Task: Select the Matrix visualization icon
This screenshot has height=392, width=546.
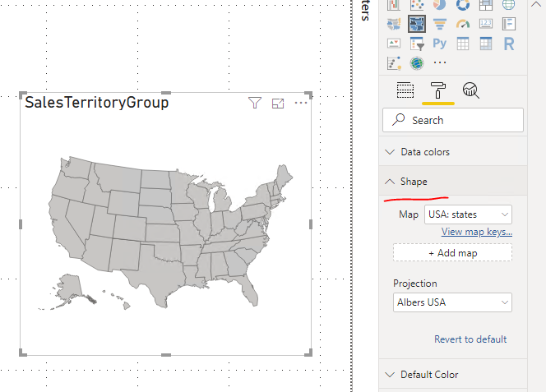Action: [x=486, y=44]
